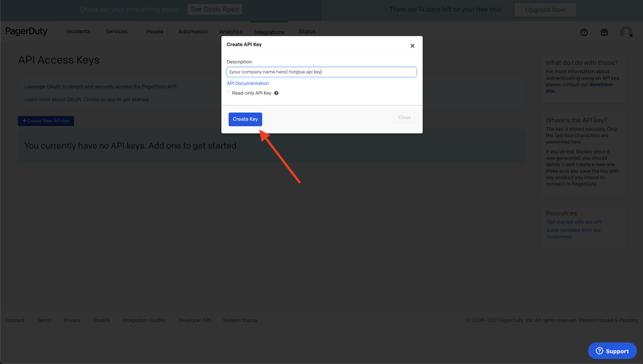643x364 pixels.
Task: Open the Learn more OAuth link
Action: (37, 99)
